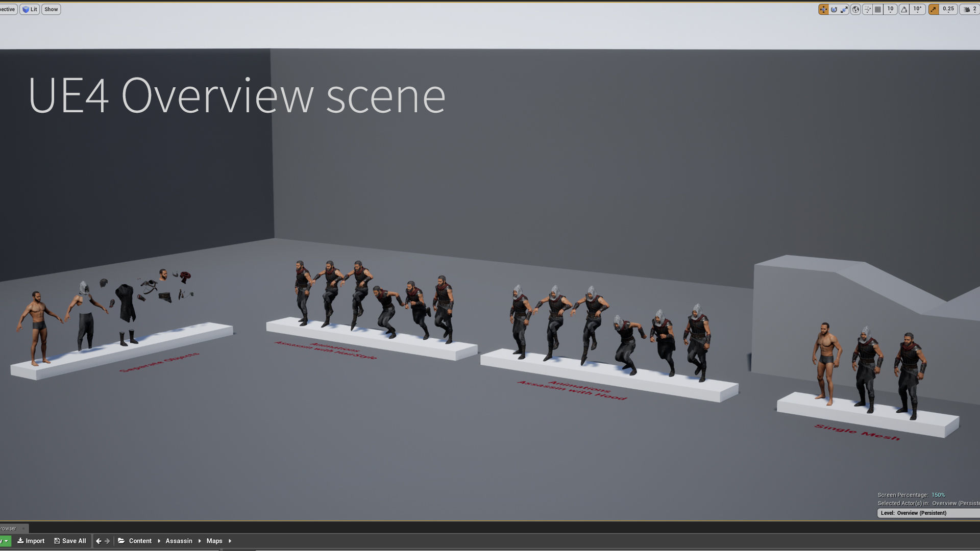Open rotation snap 10° dropdown
980x551 pixels.
918,9
